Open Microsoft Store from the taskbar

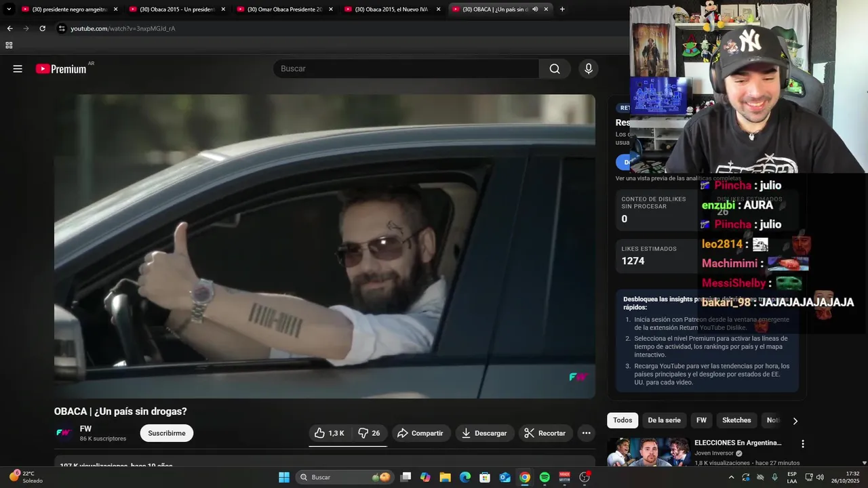(x=485, y=477)
